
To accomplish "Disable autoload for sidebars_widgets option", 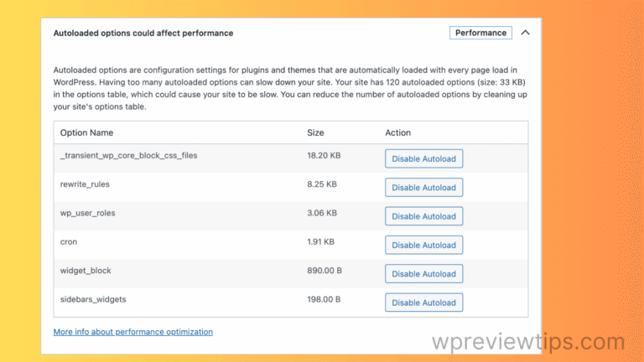I will tap(423, 303).
